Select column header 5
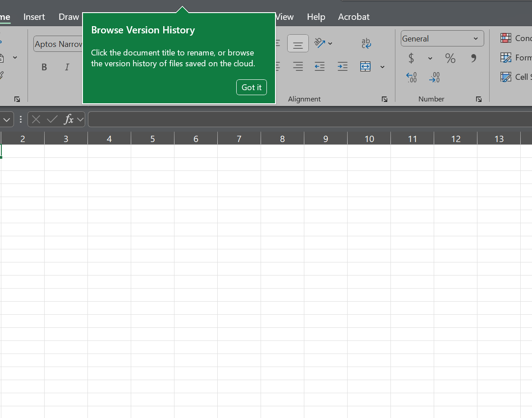532x418 pixels. (152, 138)
